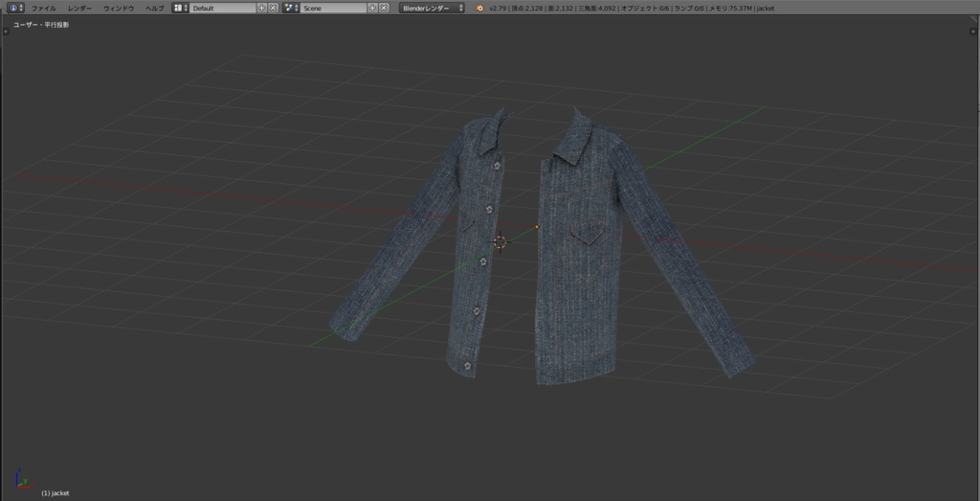Add a new screen layout with plus icon
980x501 pixels.
(262, 8)
